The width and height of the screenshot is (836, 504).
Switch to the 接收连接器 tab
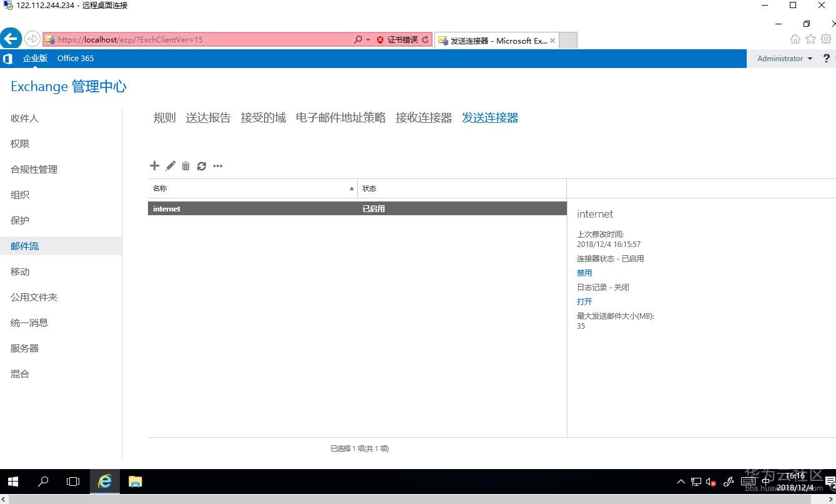(423, 117)
